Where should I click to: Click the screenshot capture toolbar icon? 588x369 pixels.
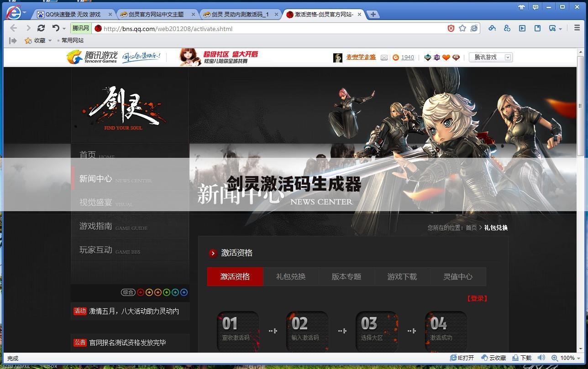553,28
